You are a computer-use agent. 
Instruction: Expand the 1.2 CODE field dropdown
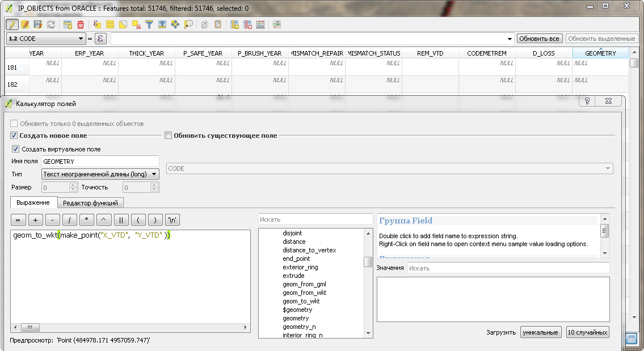tap(45, 39)
